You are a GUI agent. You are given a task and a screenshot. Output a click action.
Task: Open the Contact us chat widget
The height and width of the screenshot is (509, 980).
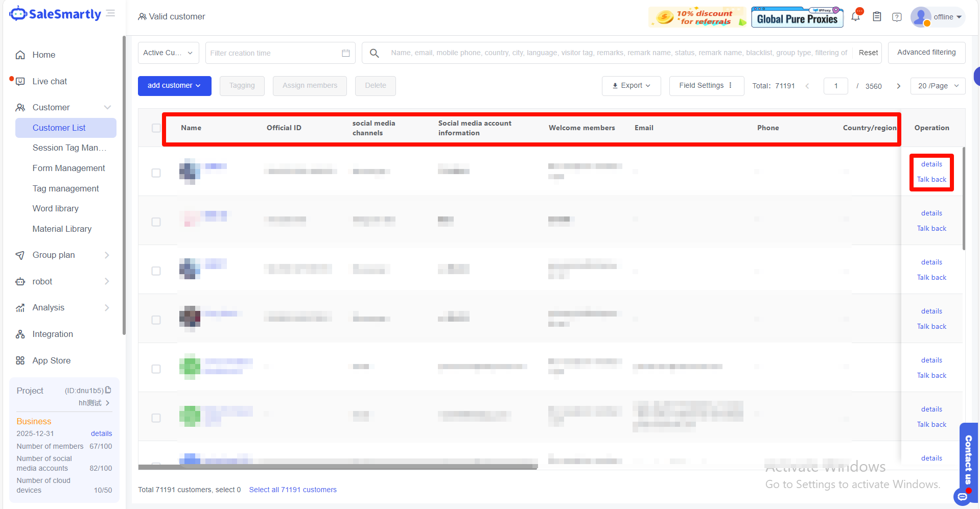click(968, 459)
